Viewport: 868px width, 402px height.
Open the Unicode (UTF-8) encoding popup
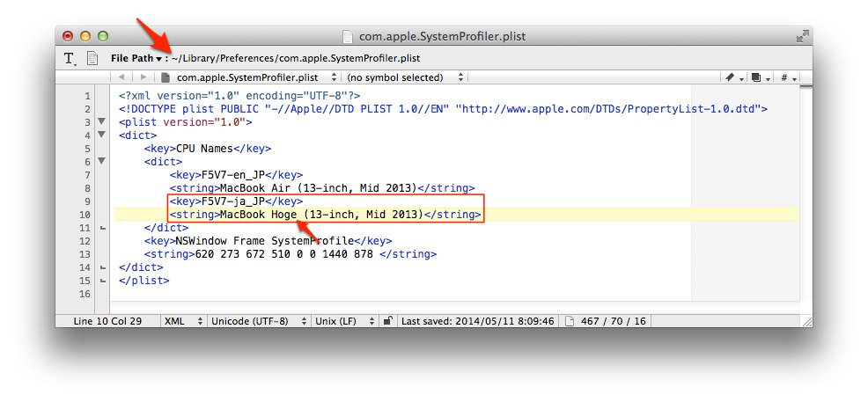click(x=259, y=321)
